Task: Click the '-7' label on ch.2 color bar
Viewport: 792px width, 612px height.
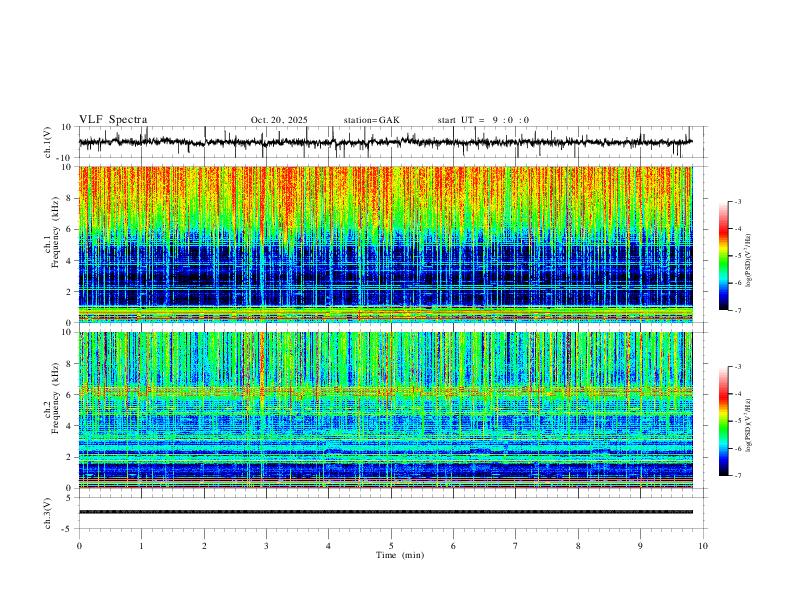Action: [737, 476]
